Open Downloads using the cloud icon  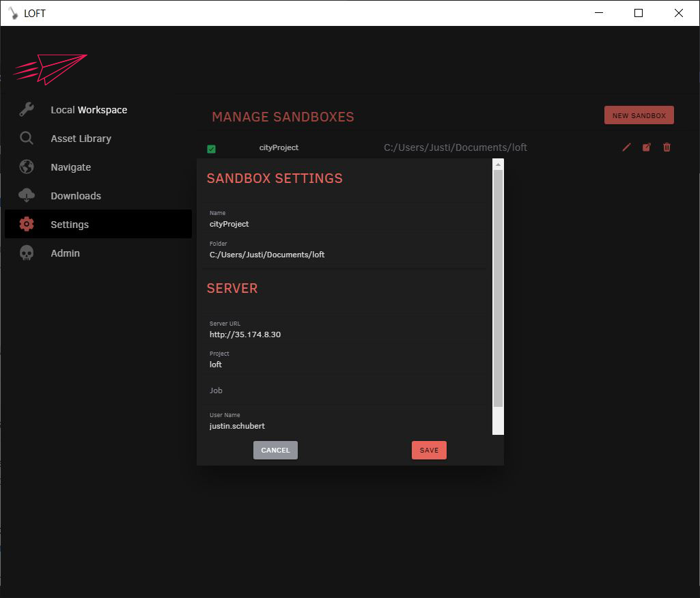pos(26,195)
